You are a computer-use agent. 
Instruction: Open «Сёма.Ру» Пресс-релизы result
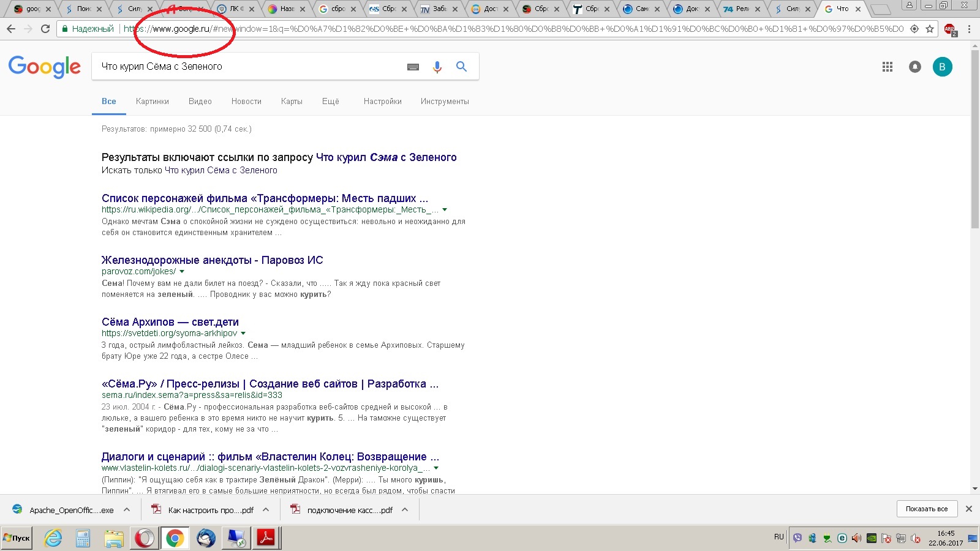pyautogui.click(x=270, y=384)
